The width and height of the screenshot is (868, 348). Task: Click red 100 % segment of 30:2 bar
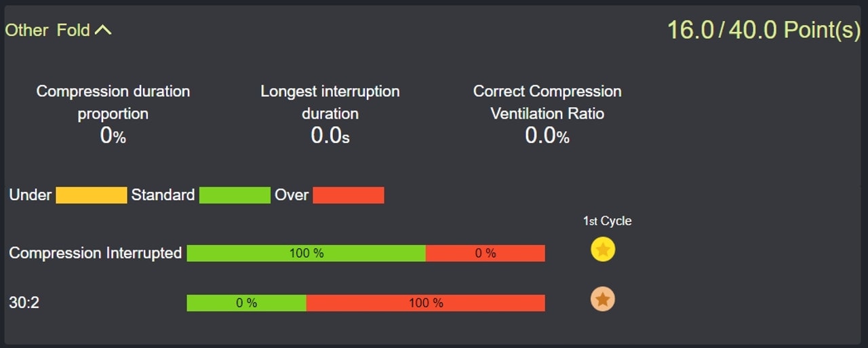point(425,303)
